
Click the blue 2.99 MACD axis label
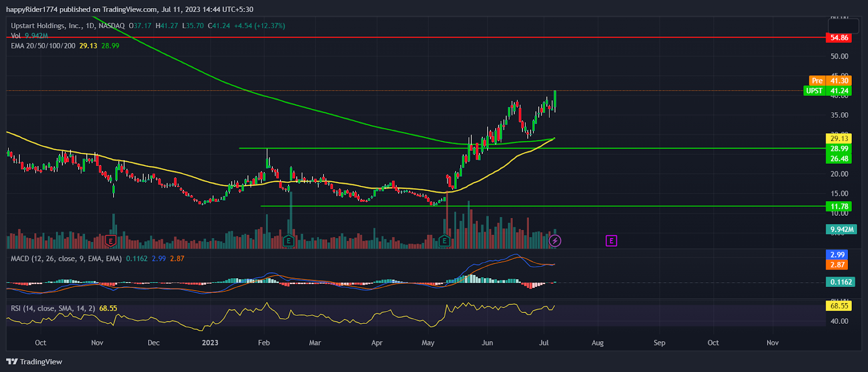coord(837,254)
